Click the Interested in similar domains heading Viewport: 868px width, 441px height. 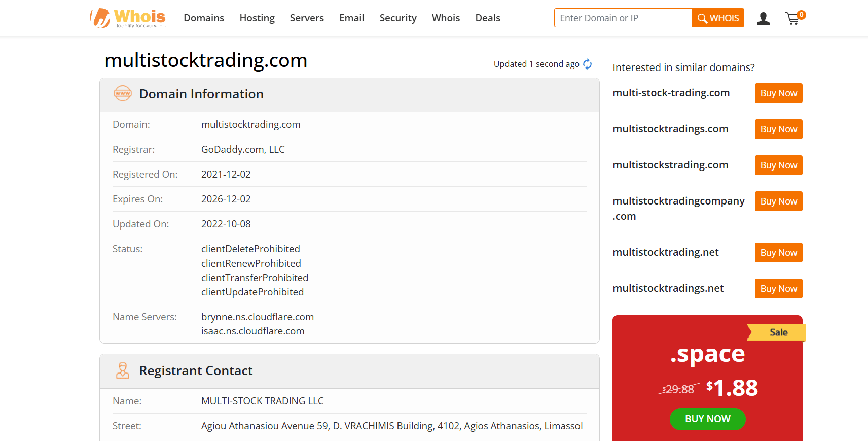coord(683,67)
